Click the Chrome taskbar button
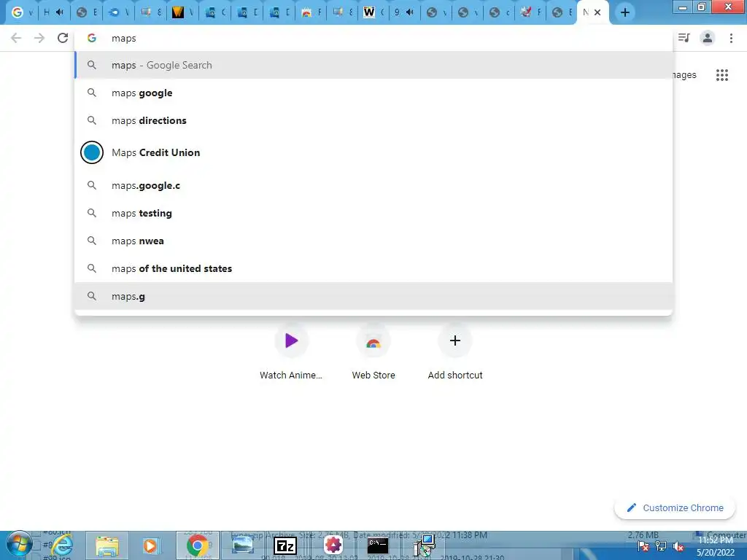This screenshot has width=747, height=560. coord(197,545)
